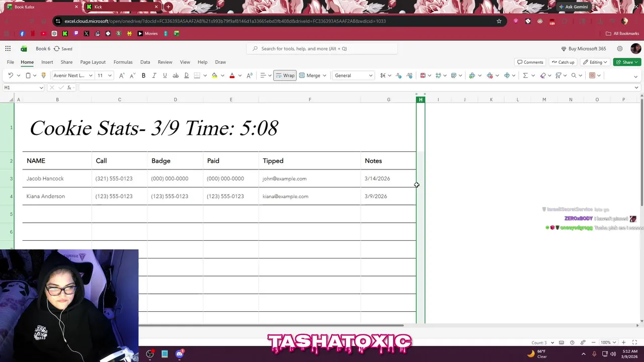Screen dimensions: 644x362
Task: Click the green Share button
Action: click(x=627, y=62)
